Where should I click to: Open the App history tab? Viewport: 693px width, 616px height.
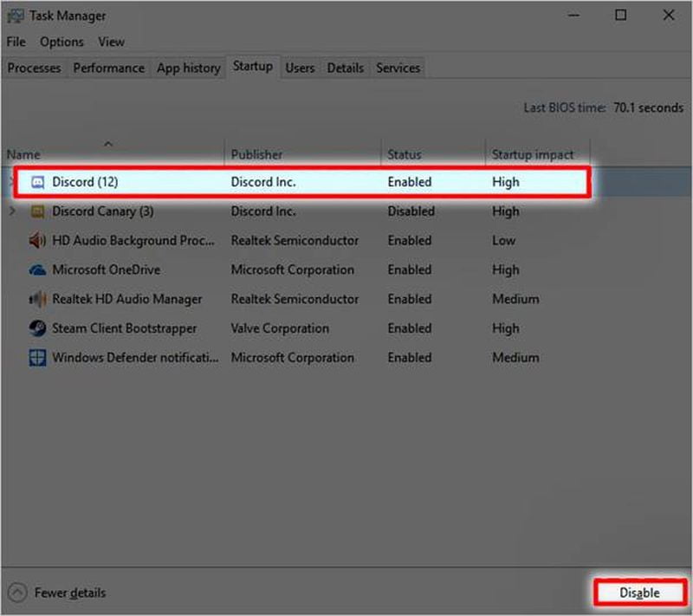point(188,68)
